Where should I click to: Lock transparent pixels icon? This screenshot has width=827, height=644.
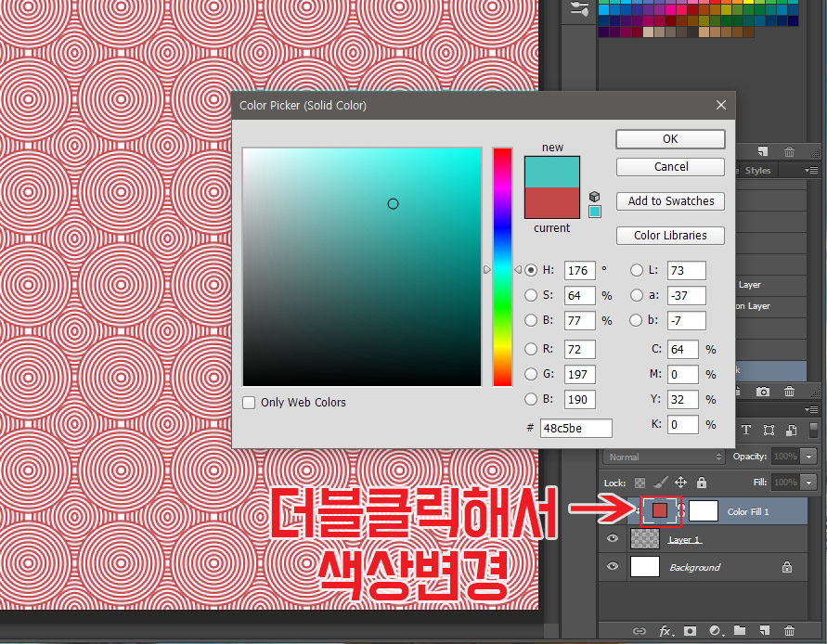pos(640,483)
